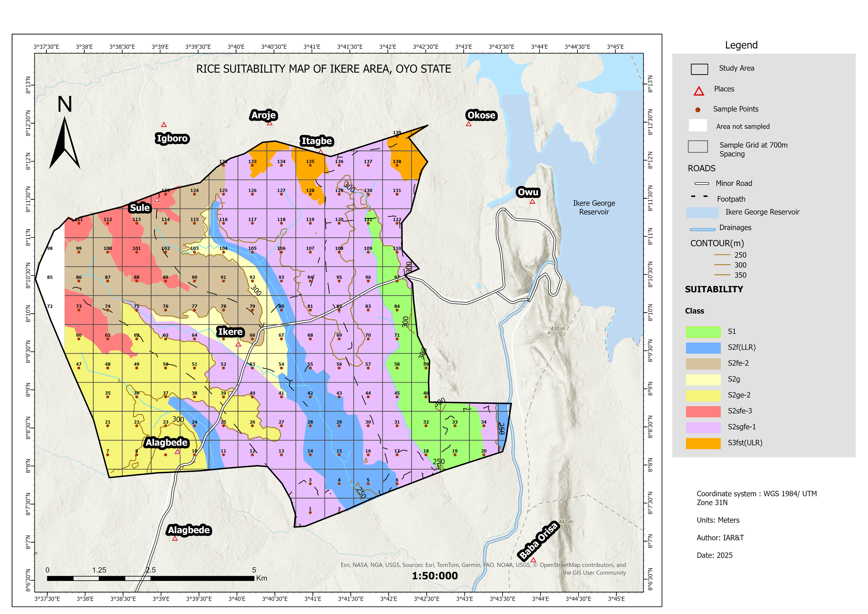Screen dimensions: 868x614
Task: Select the Itagbe place marker triangle
Action: [x=321, y=152]
